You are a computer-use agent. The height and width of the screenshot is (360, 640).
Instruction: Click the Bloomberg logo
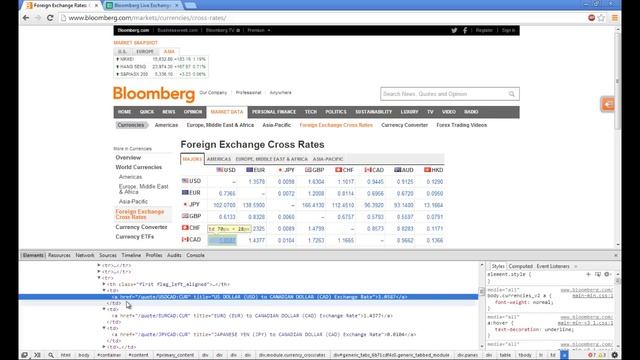click(x=154, y=94)
